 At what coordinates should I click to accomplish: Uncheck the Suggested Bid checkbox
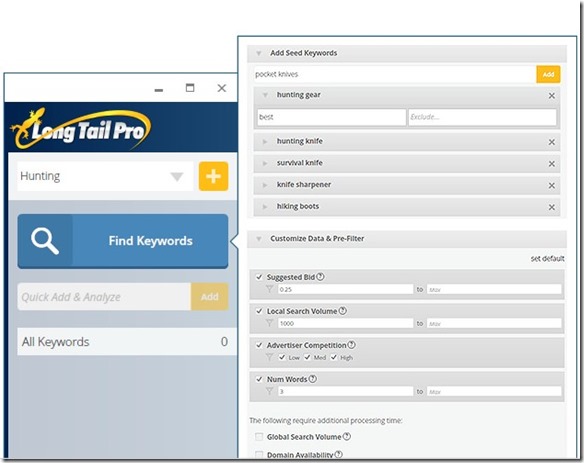pyautogui.click(x=259, y=277)
